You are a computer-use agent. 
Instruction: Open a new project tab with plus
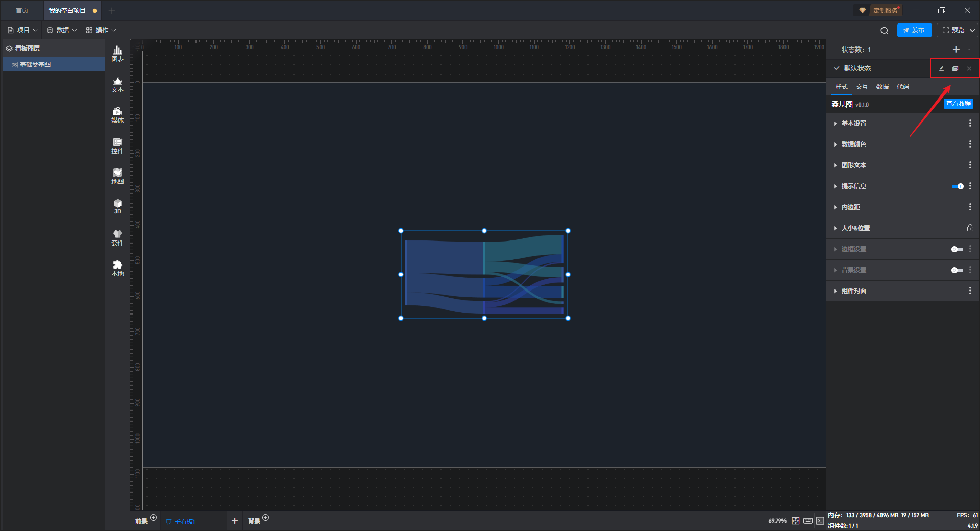pyautogui.click(x=112, y=10)
